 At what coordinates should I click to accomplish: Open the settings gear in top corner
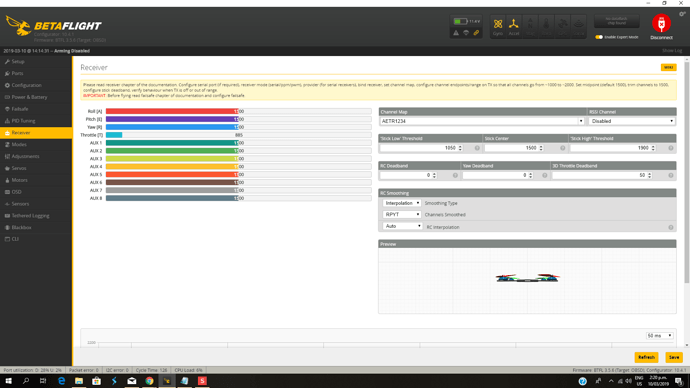point(682,14)
